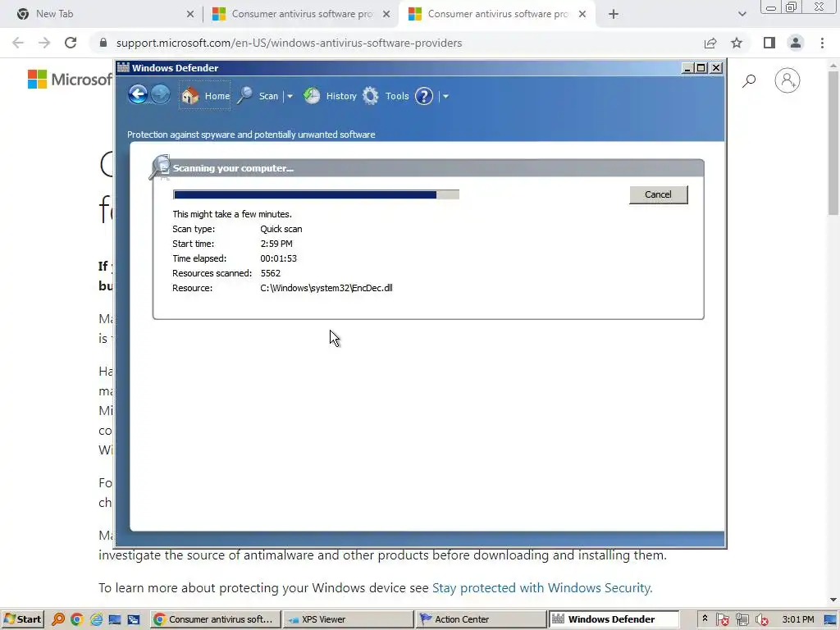Switch to Action Center taskbar button
Screen dimensions: 840x630
(481, 619)
